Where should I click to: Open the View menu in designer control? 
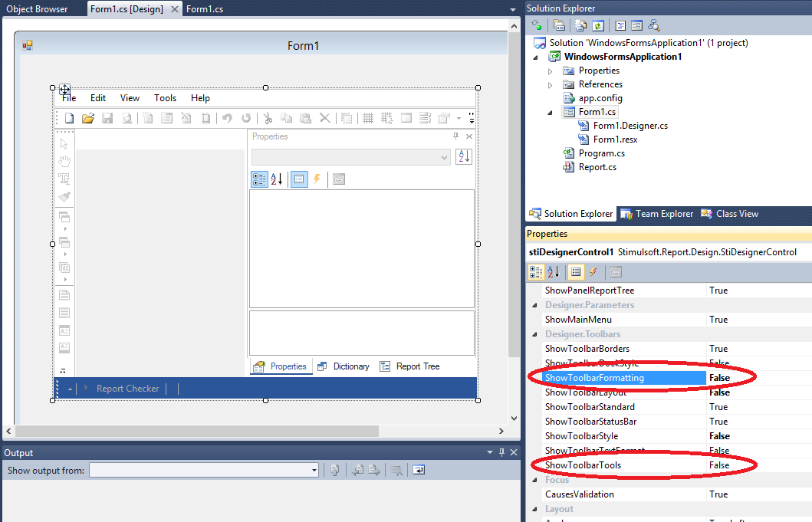pyautogui.click(x=130, y=98)
